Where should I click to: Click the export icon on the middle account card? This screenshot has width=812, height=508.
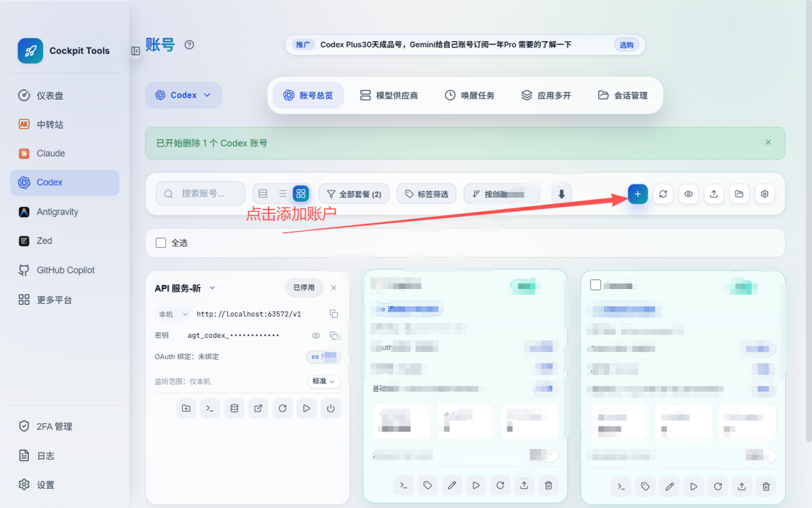pyautogui.click(x=524, y=486)
